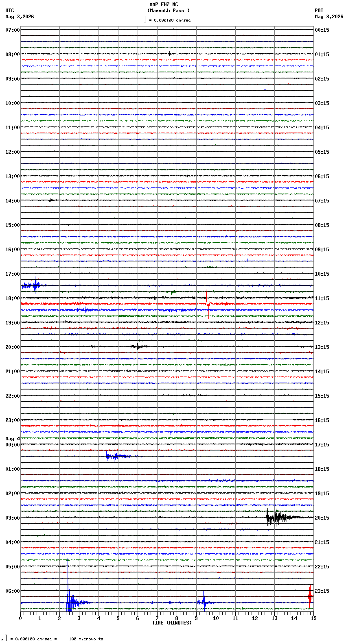Click the '04:15' PDT time label
Image resolution: width=346 pixels, height=644 pixels.
coord(322,128)
